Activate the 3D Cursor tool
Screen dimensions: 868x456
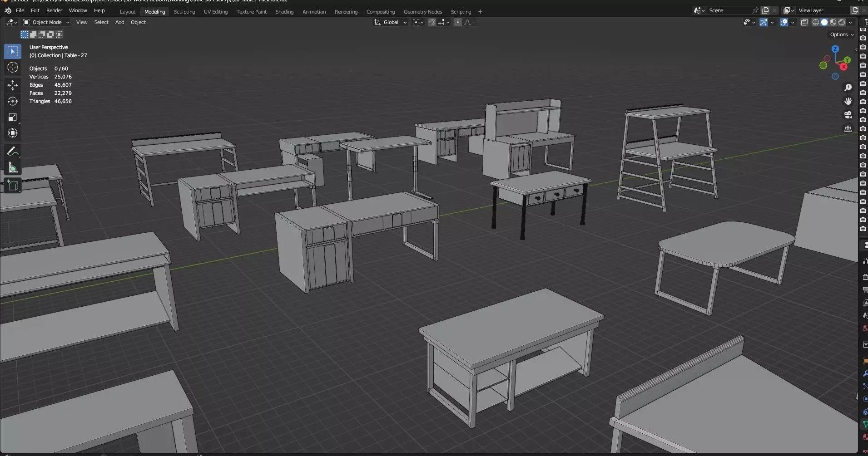[13, 68]
